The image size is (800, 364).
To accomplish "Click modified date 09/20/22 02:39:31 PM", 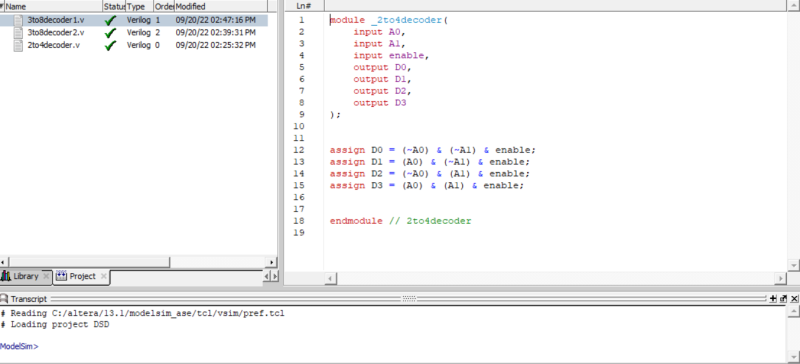I will tap(216, 33).
